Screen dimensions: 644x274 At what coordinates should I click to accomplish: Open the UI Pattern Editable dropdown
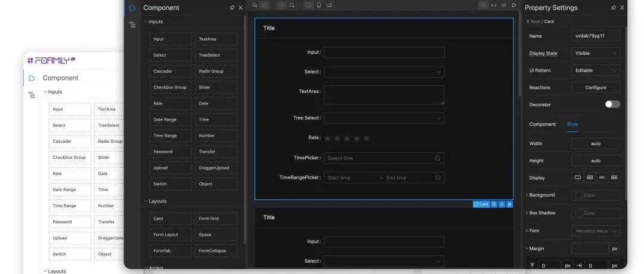596,70
